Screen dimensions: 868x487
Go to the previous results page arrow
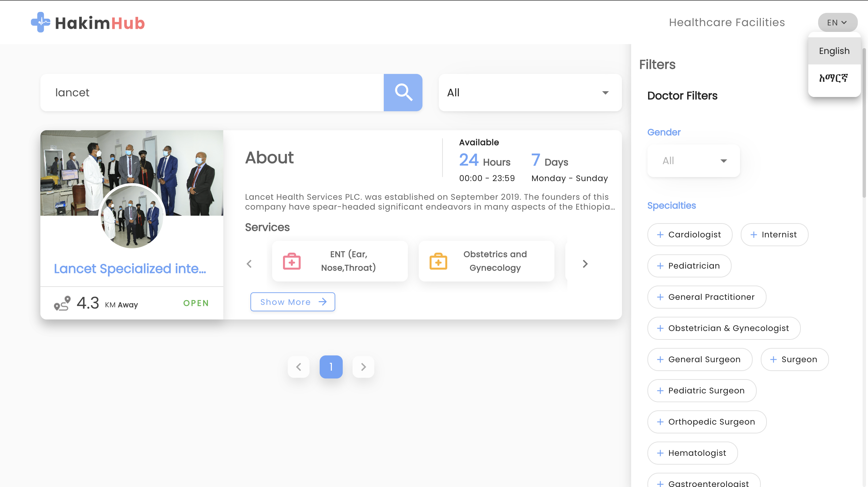pyautogui.click(x=299, y=367)
